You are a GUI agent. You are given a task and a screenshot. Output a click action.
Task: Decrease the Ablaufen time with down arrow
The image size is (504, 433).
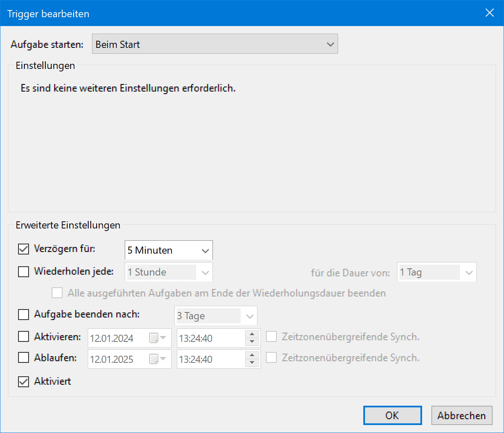coord(252,363)
